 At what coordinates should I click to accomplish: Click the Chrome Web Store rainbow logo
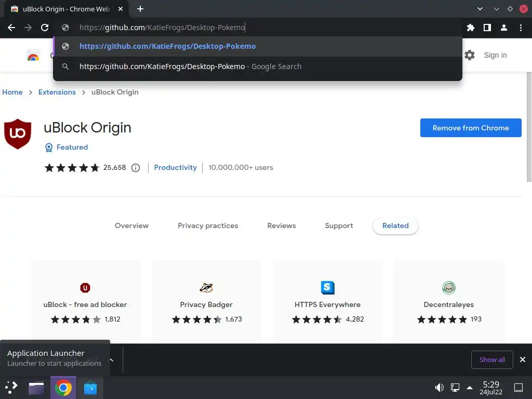click(x=33, y=55)
